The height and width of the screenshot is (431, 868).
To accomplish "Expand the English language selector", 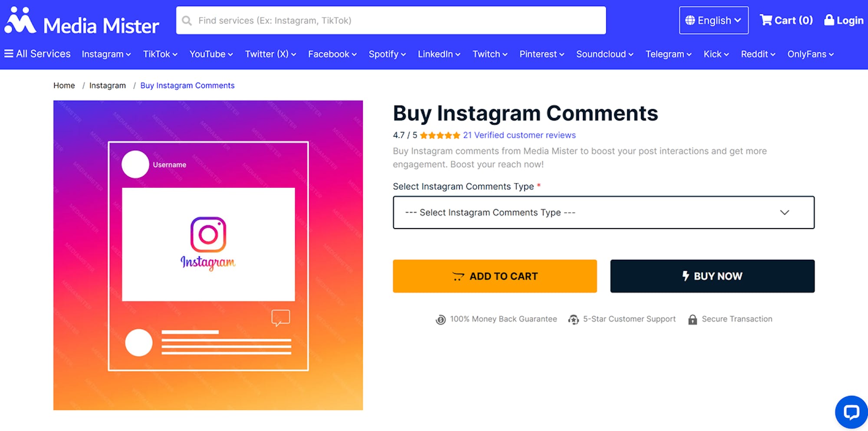I will [713, 20].
